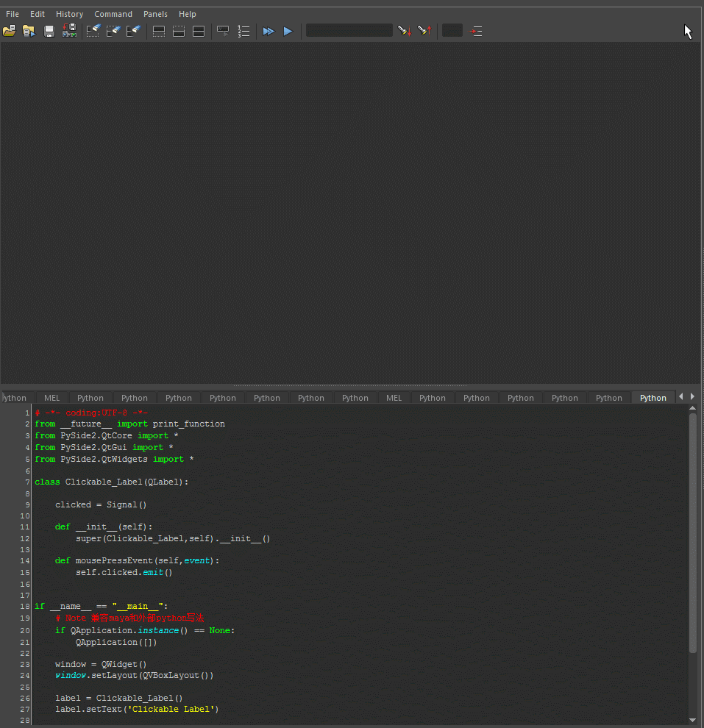704x728 pixels.
Task: Clear the history output with Clear History
Action: click(93, 31)
